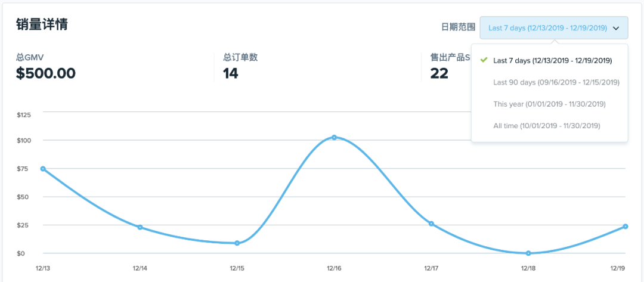Image resolution: width=644 pixels, height=282 pixels.
Task: Click the total GMV $500.00 value
Action: [46, 73]
